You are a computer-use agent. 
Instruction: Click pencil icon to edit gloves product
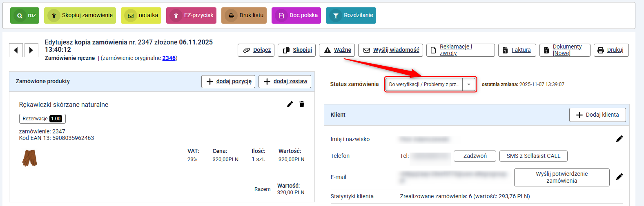coord(290,104)
